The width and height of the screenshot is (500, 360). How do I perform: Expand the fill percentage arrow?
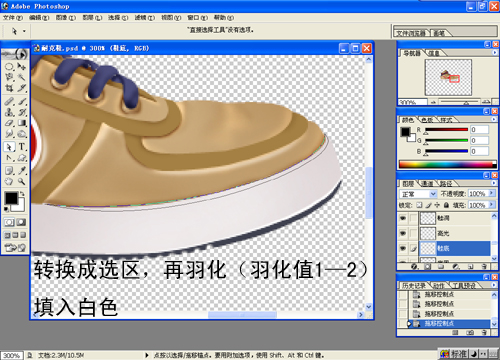point(492,205)
